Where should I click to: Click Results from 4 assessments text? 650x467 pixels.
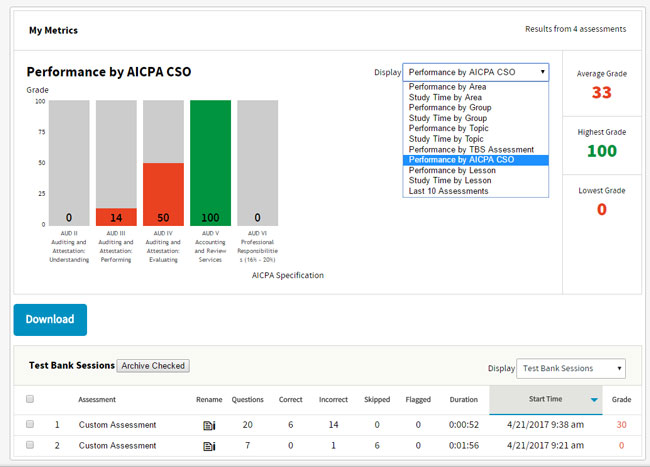pos(575,29)
